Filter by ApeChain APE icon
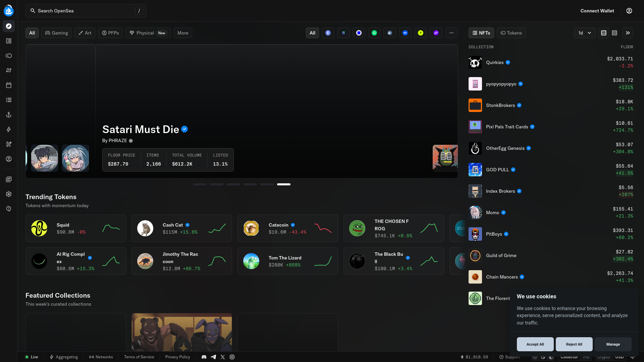644x362 pixels. [x=405, y=33]
